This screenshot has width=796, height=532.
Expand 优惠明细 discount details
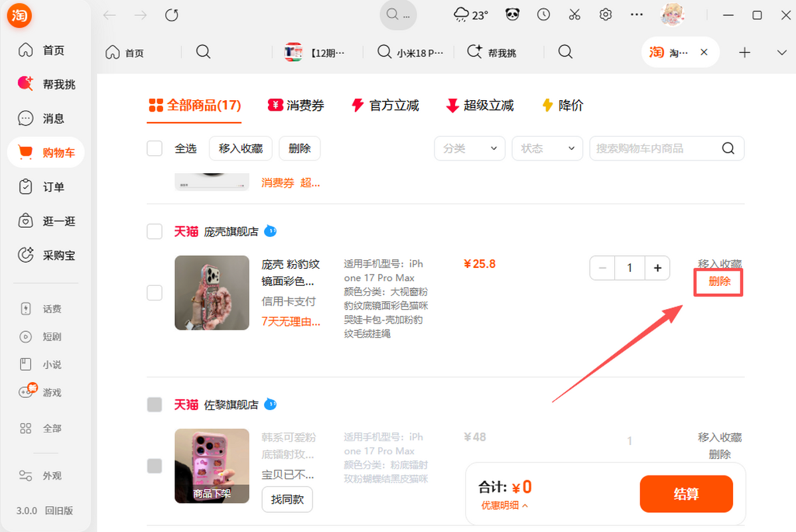tap(505, 505)
